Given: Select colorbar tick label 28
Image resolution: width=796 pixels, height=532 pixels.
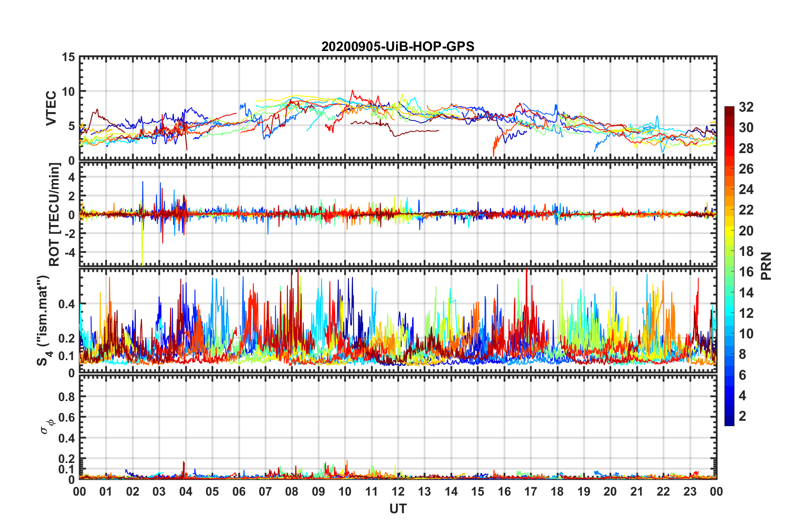Looking at the screenshot, I should [x=746, y=148].
